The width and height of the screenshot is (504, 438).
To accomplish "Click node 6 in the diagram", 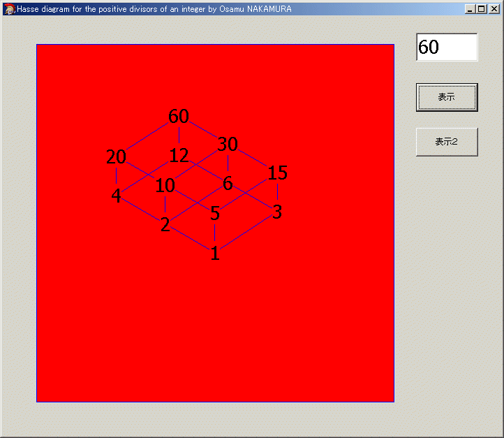I will tap(228, 184).
